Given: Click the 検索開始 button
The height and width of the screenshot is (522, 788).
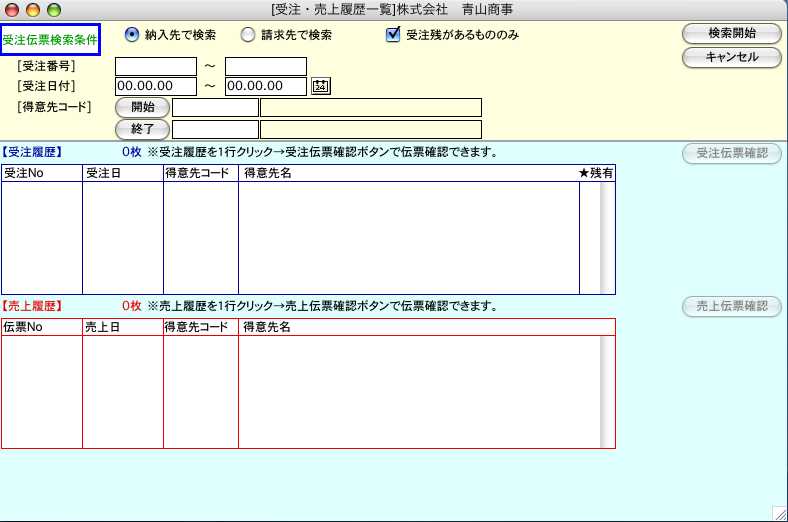Looking at the screenshot, I should [731, 33].
